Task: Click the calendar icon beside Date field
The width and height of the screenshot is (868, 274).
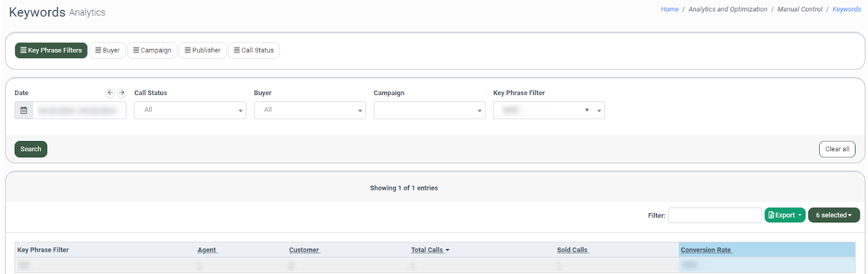Action: [24, 110]
